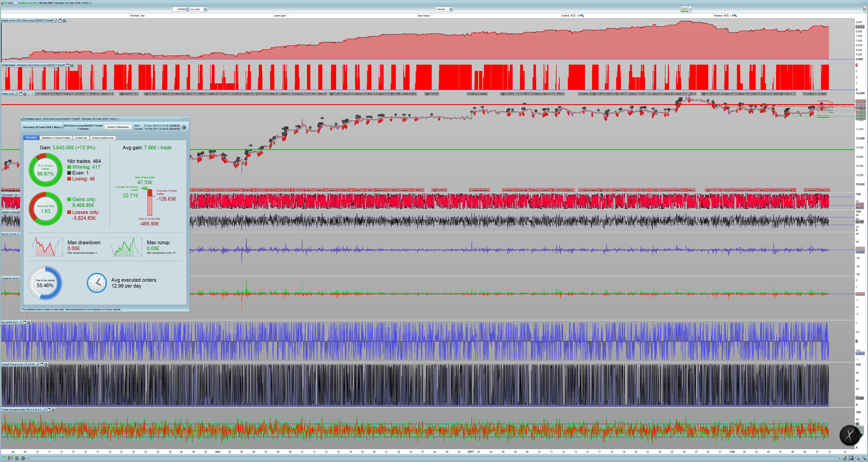The image size is (868, 462).
Task: Click third bottom-left chart toolbar icon
Action: pyautogui.click(x=17, y=458)
